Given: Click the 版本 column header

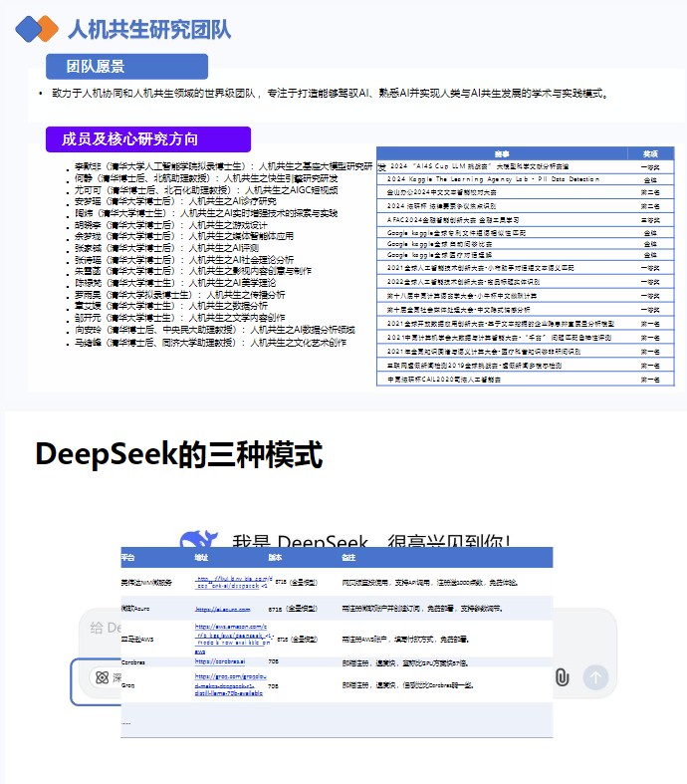Looking at the screenshot, I should (x=275, y=558).
